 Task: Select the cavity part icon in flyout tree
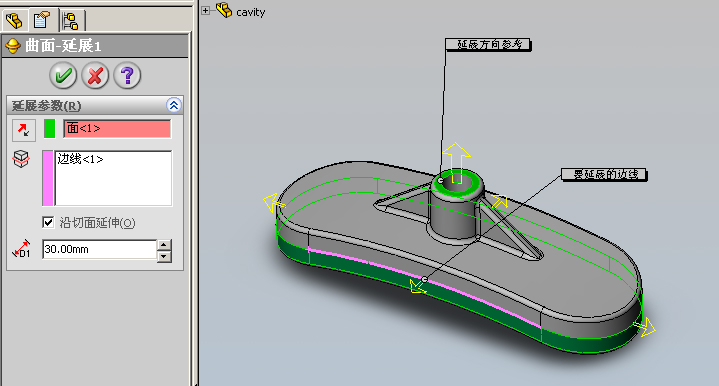[x=224, y=10]
